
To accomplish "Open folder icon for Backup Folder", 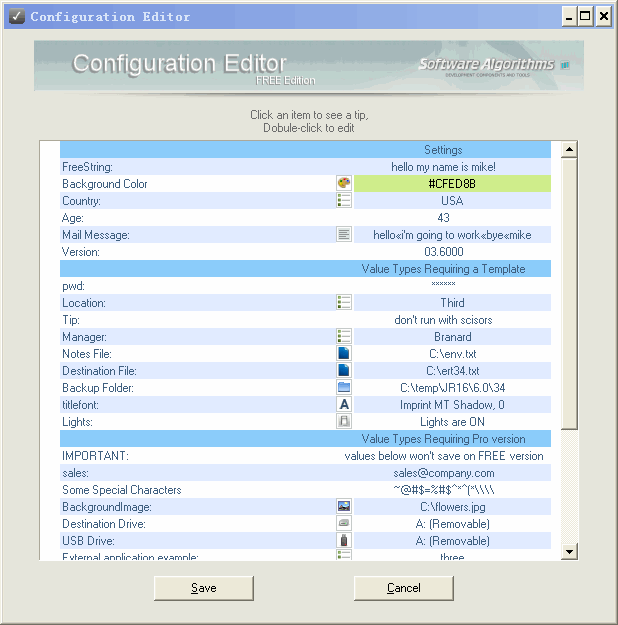I will [x=344, y=387].
